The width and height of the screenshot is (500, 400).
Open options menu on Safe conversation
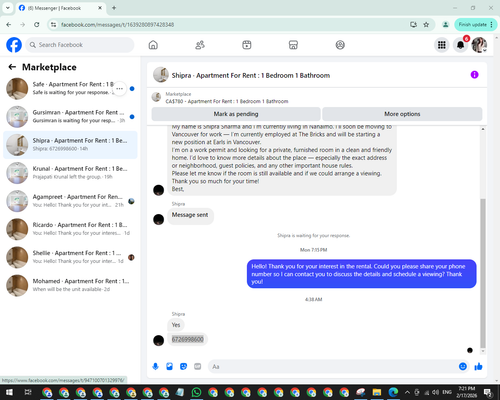120,89
